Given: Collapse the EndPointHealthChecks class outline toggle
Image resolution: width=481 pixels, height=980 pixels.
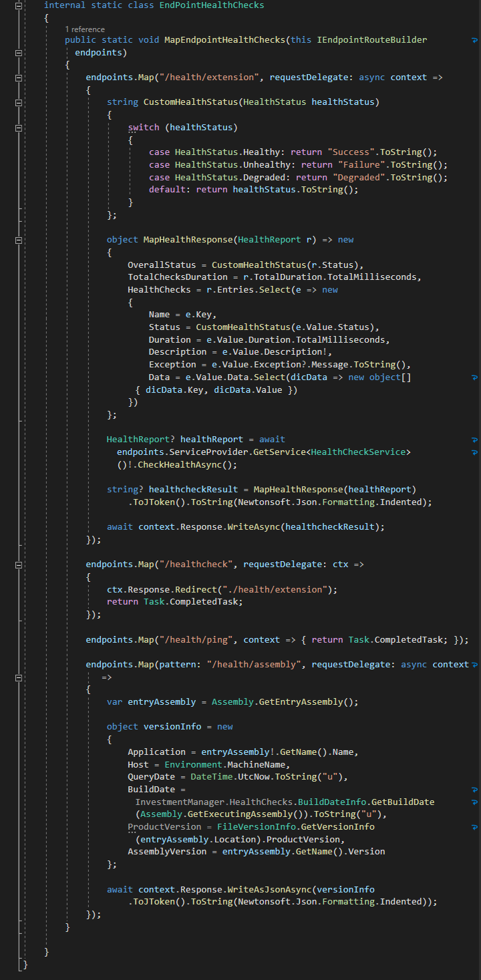Looking at the screenshot, I should tap(19, 5).
